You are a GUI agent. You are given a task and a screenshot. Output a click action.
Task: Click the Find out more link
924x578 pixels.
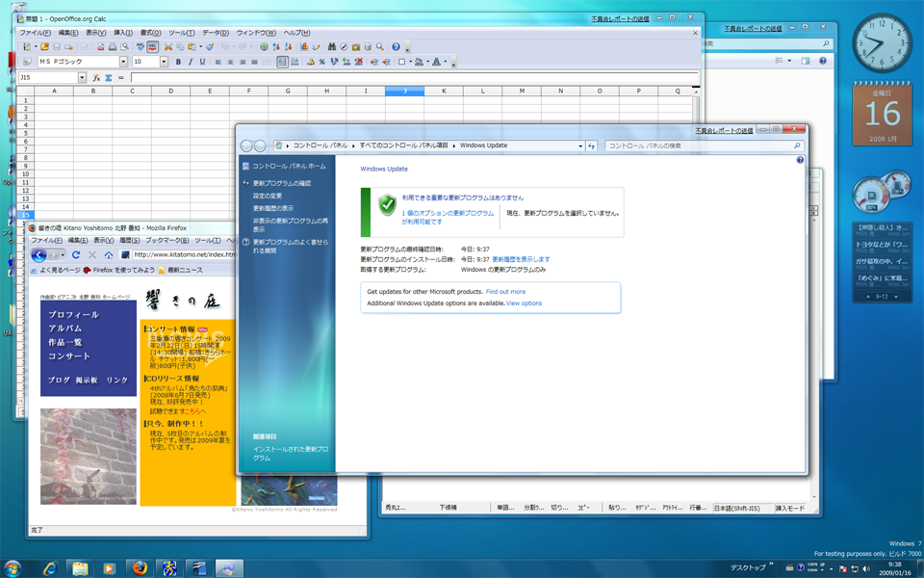[505, 292]
